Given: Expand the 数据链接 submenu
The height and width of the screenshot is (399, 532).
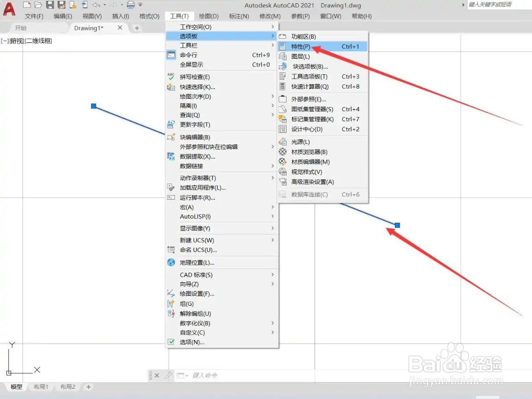Looking at the screenshot, I should pyautogui.click(x=222, y=166).
